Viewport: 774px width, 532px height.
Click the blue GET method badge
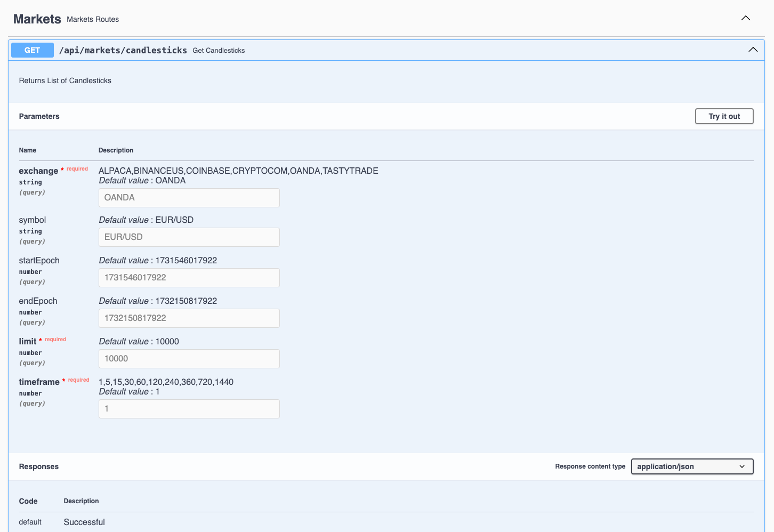point(32,50)
